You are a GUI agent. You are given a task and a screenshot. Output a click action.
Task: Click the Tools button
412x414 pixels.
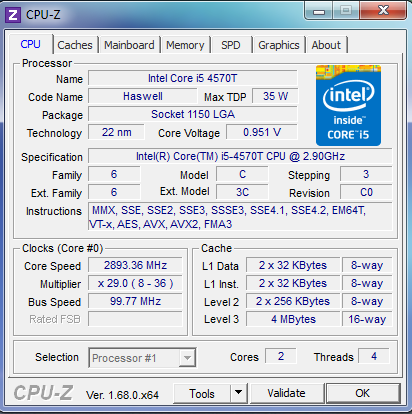coord(202,394)
